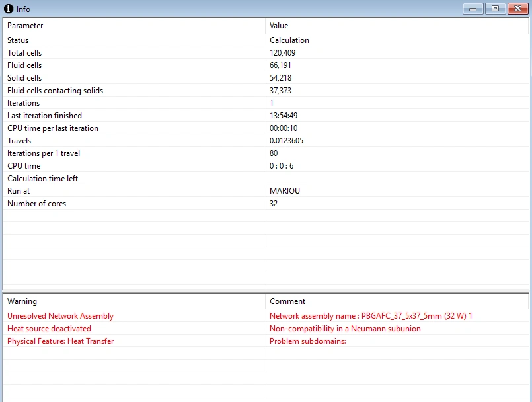Select the CPU time row label
The image size is (532, 402).
pyautogui.click(x=24, y=166)
